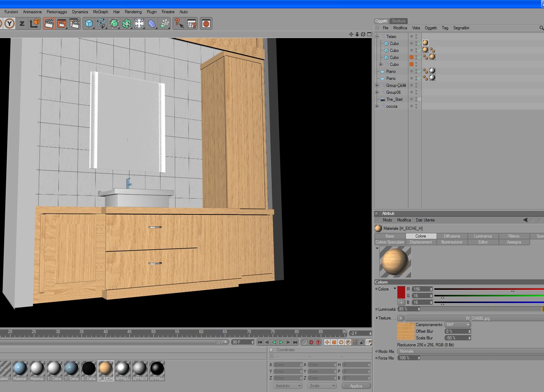Click the W_OAKBL.jpg texture button
The width and height of the screenshot is (544, 392).
pos(474,318)
